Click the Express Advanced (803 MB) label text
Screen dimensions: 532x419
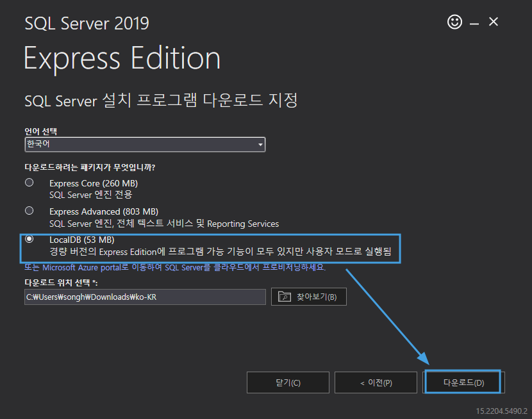tap(104, 211)
